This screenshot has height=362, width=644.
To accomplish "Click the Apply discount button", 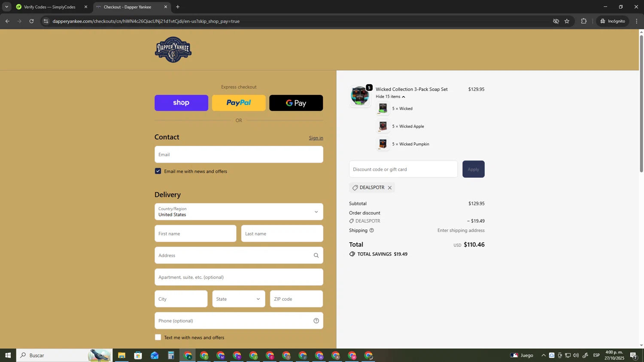I will 474,169.
